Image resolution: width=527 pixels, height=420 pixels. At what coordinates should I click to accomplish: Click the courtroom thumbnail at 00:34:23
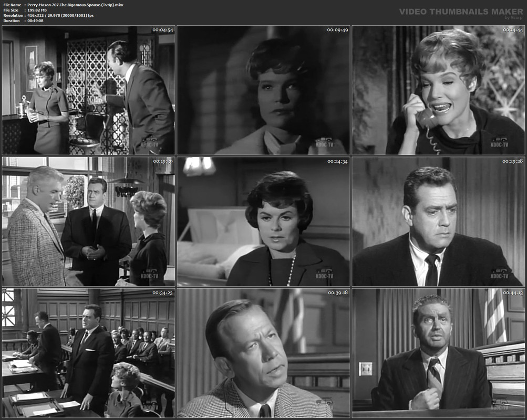point(88,353)
